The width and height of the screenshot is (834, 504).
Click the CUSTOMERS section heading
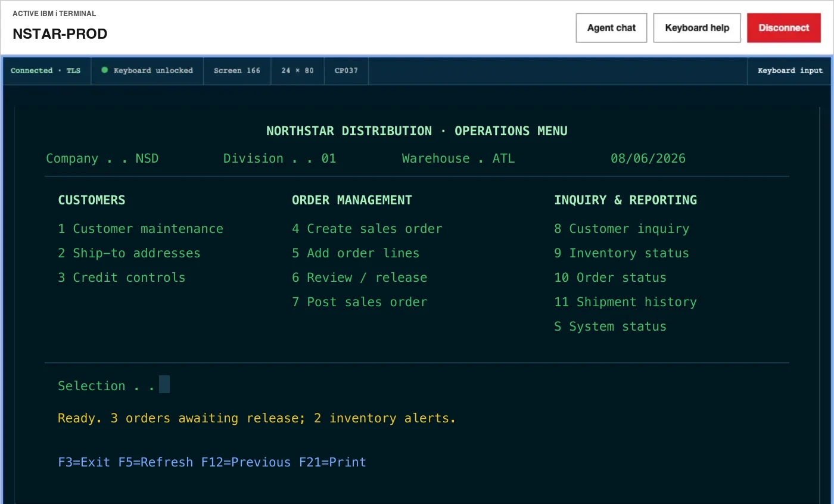[92, 200]
